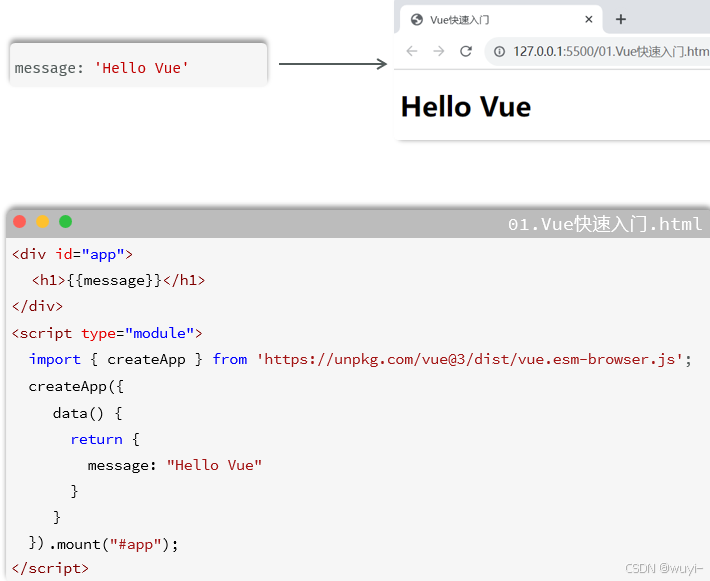
Task: Click the <h1>{{message}}</h1> code line
Action: coord(119,281)
